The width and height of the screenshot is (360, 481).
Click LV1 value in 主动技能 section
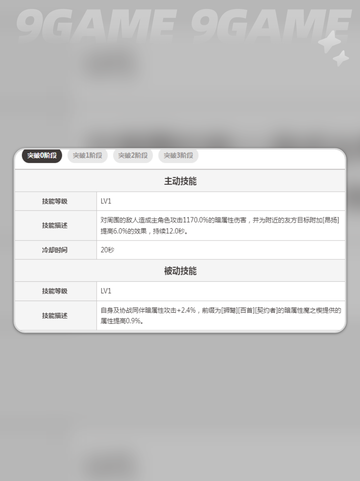tap(106, 201)
